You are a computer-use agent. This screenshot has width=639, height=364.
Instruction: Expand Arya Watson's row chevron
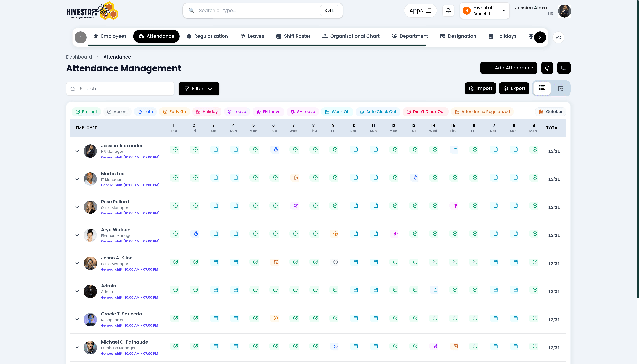coord(77,235)
